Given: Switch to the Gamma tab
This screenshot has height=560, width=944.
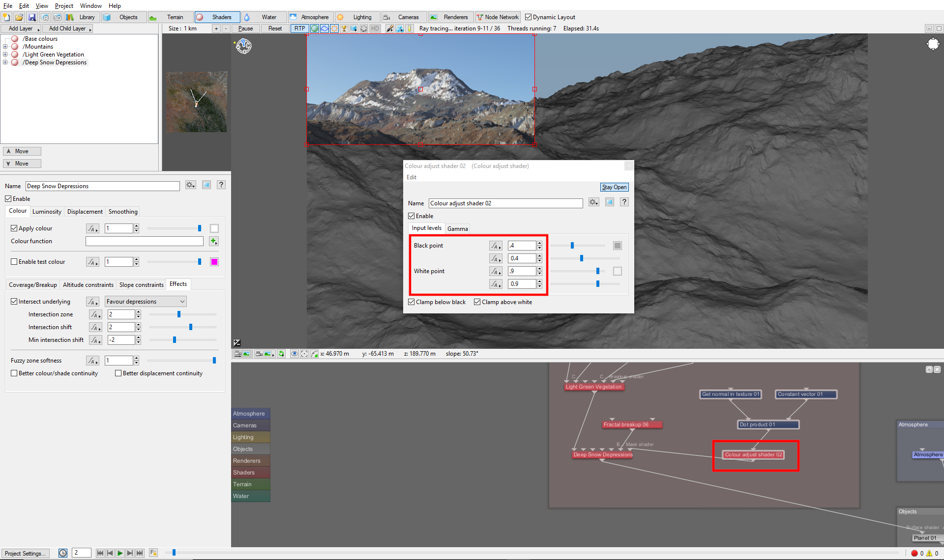Looking at the screenshot, I should (458, 229).
